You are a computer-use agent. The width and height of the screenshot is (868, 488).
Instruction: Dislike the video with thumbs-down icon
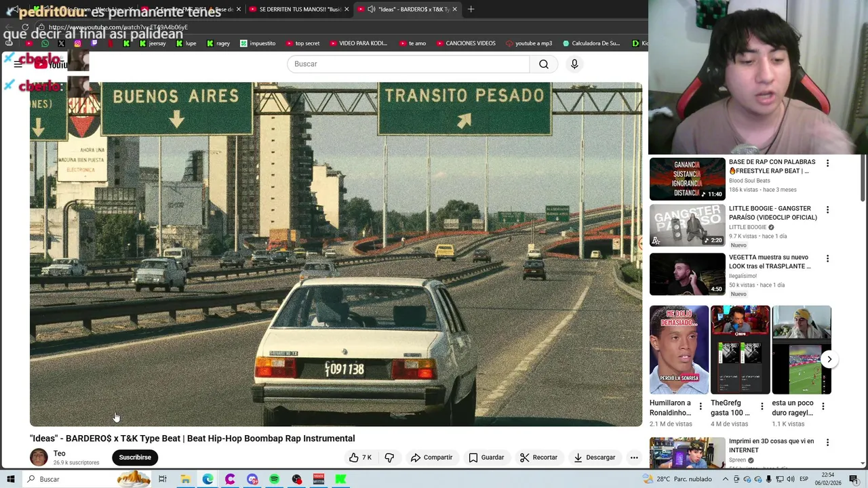389,457
